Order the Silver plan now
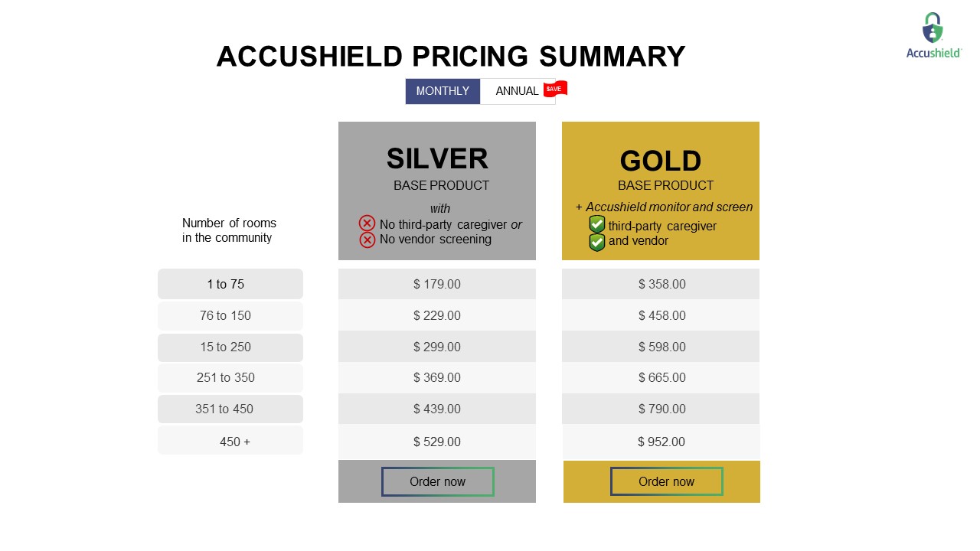This screenshot has height=551, width=980. pyautogui.click(x=437, y=481)
